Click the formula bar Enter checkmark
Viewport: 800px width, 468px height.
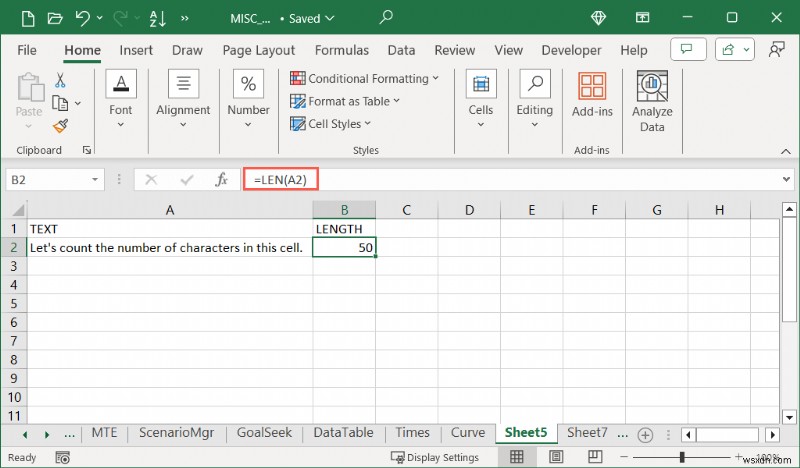point(187,180)
